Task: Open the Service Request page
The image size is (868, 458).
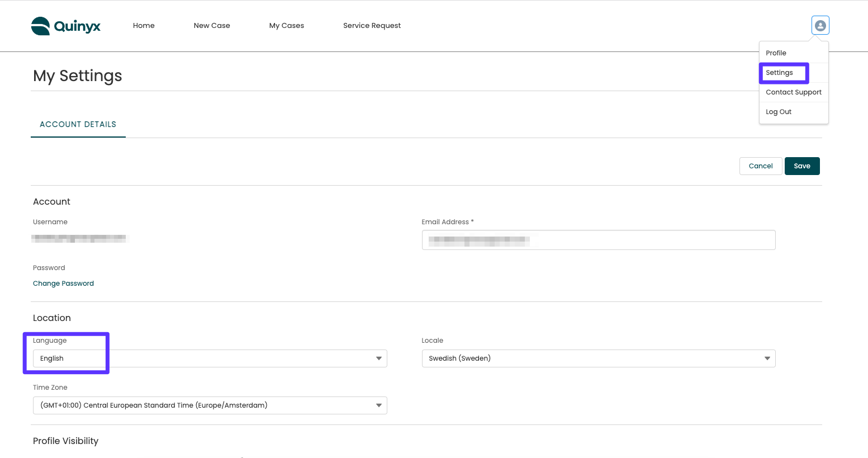Action: point(372,26)
